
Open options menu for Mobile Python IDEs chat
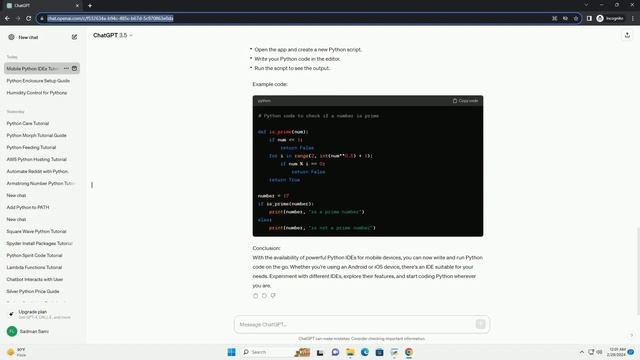[67, 69]
